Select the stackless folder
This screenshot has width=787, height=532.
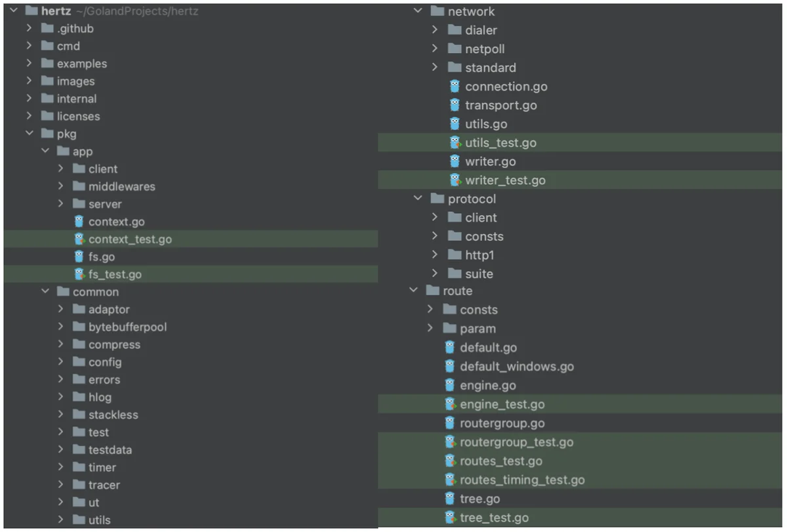[113, 415]
